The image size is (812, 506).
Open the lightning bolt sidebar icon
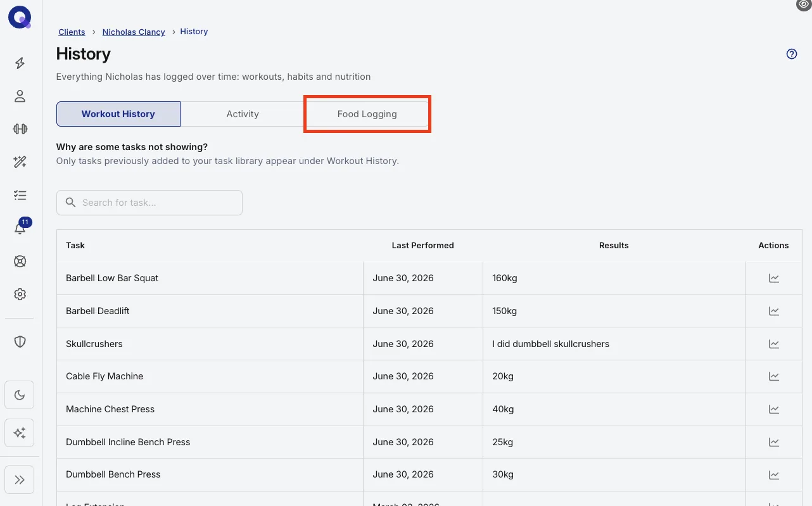click(x=20, y=63)
